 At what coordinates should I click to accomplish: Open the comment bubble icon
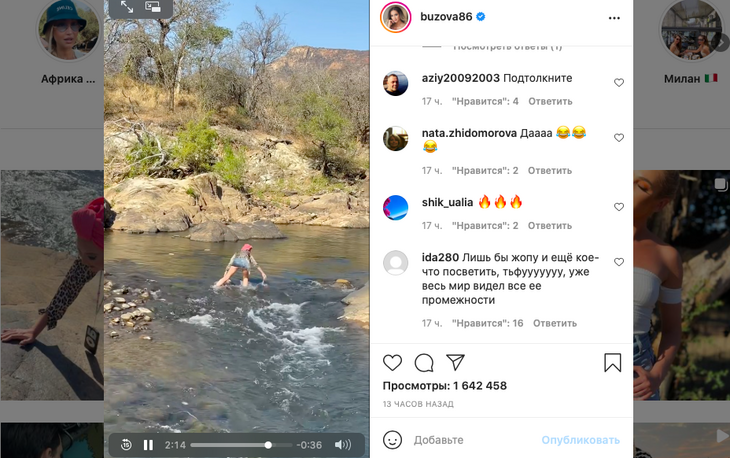coord(424,363)
